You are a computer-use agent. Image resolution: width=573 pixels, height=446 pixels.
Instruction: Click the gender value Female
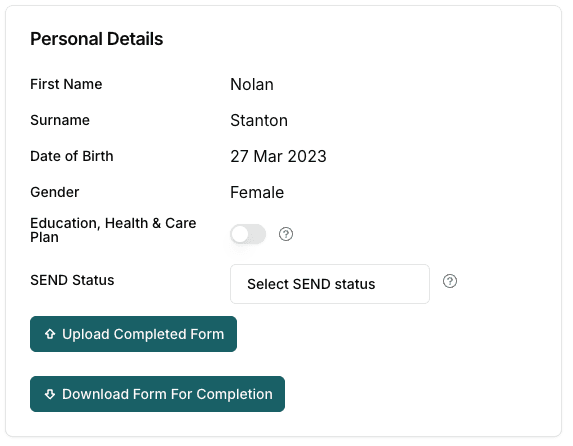(x=257, y=192)
